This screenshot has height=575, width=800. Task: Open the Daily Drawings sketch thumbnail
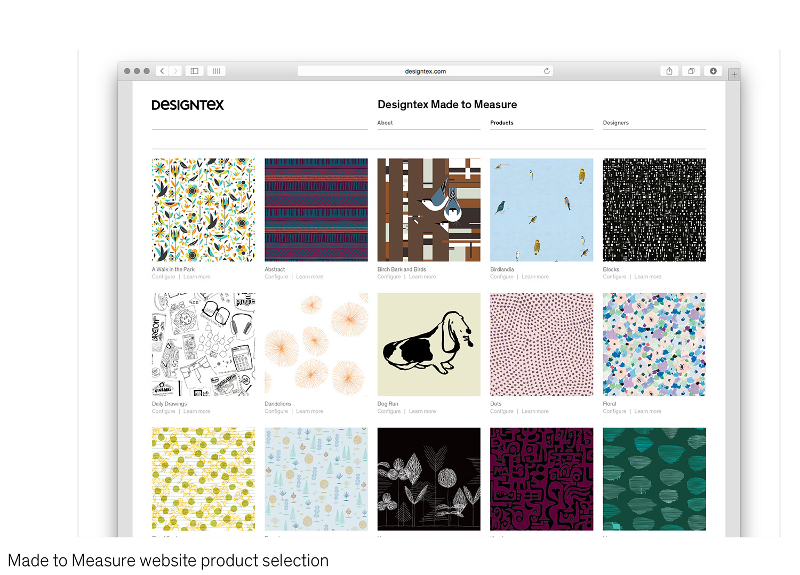coord(203,344)
